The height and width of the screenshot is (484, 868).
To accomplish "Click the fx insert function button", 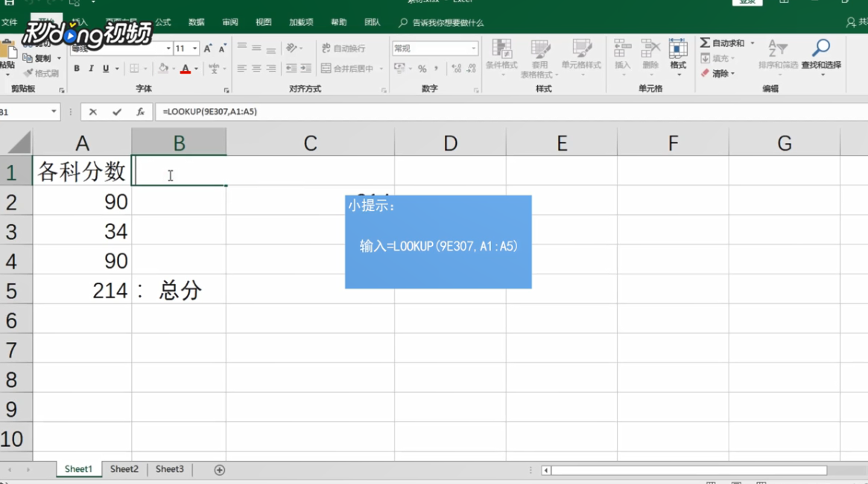I will [141, 112].
